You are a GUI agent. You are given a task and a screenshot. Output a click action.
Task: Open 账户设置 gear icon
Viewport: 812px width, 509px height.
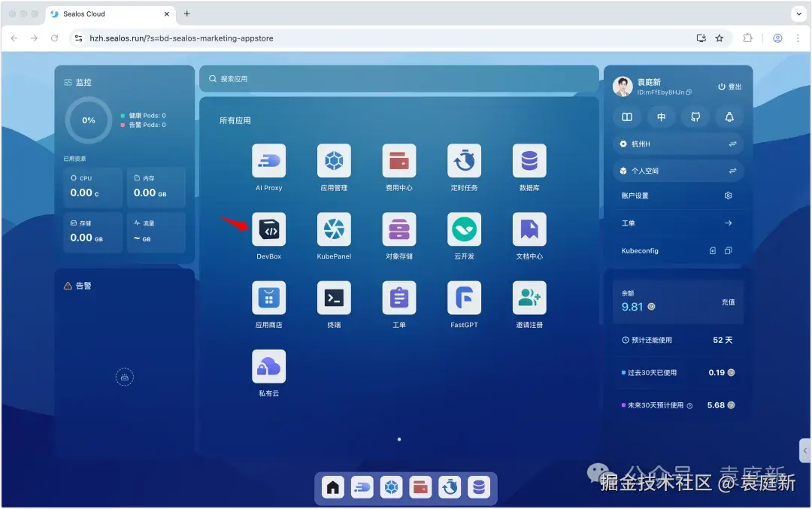pos(728,195)
